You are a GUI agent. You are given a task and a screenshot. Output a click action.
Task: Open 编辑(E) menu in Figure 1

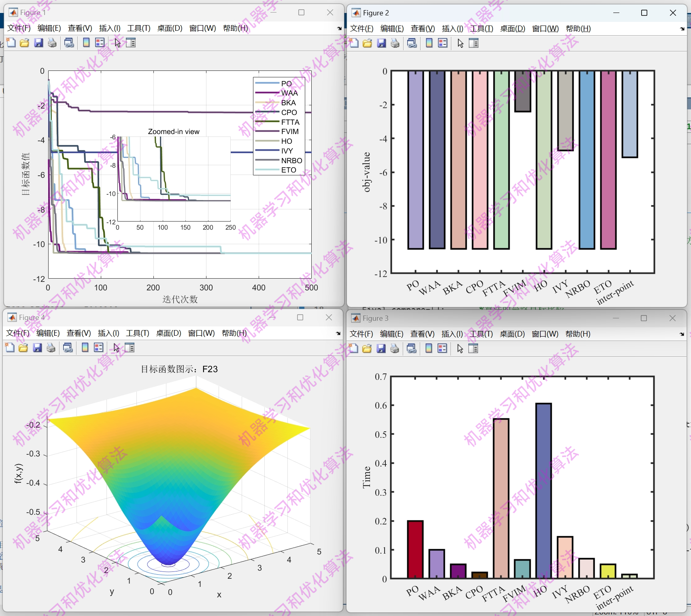click(49, 28)
